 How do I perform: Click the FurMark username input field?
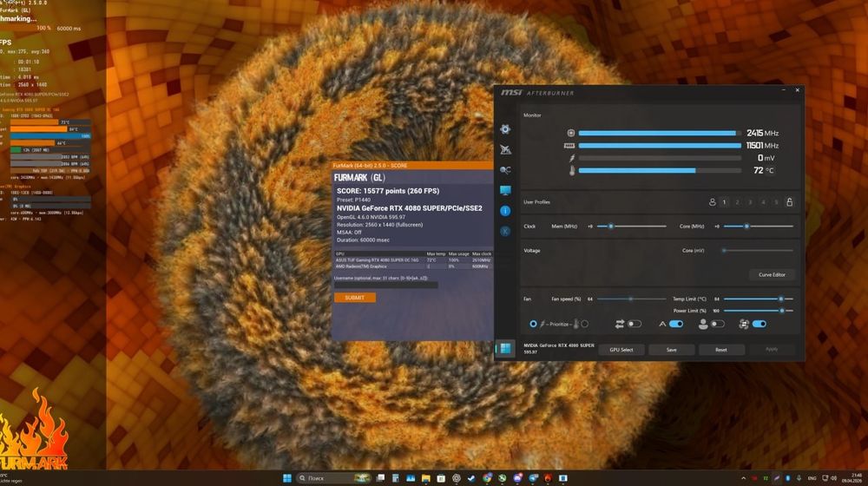[x=386, y=285]
